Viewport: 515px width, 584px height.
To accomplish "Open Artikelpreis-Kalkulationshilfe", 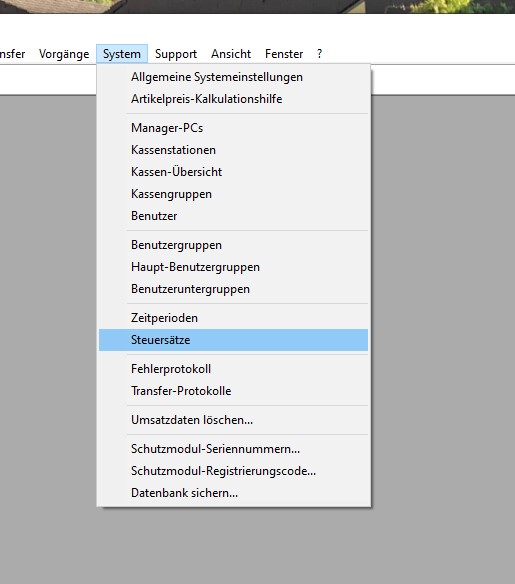I will [233, 99].
